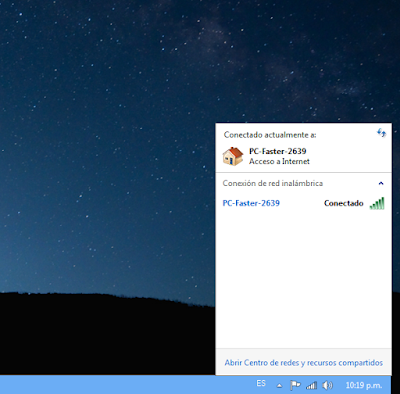The image size is (400, 394).
Task: Click the Conectado status label
Action: click(344, 203)
